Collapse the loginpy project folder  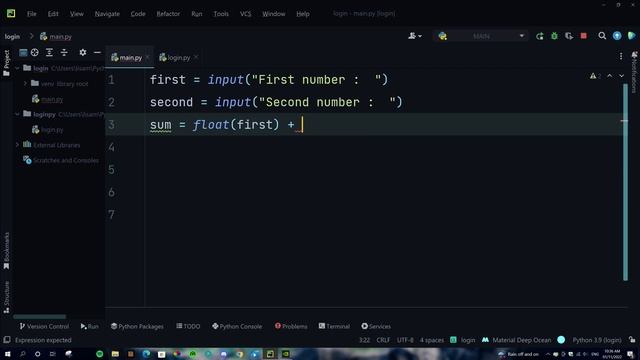(x=17, y=114)
